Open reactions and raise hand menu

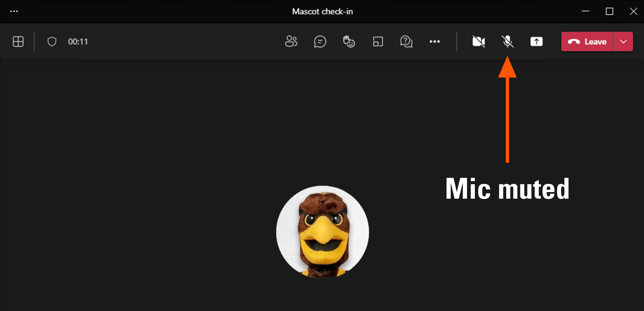coord(349,42)
